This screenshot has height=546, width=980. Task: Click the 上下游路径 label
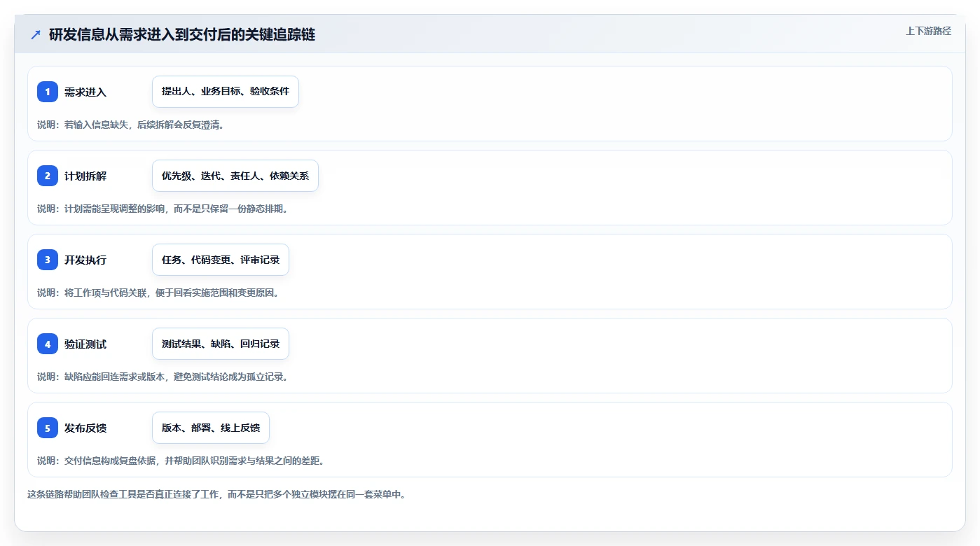(x=928, y=31)
